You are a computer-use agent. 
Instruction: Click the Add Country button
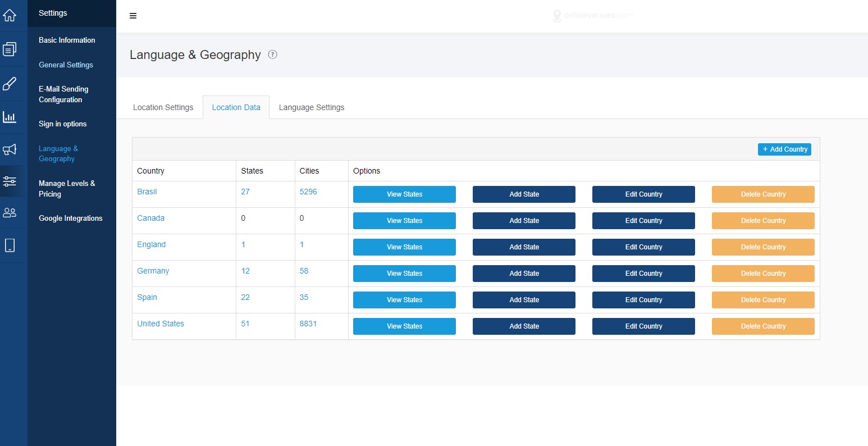tap(784, 149)
